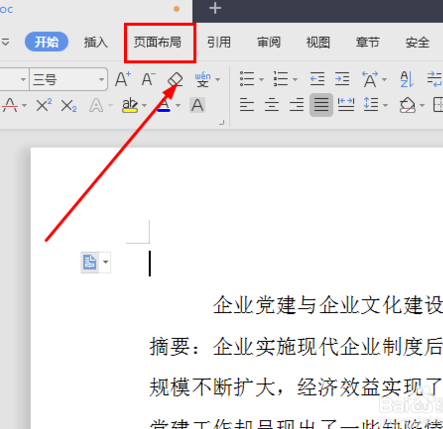The height and width of the screenshot is (429, 443).
Task: Click the strikethrough A icon
Action: 10,105
